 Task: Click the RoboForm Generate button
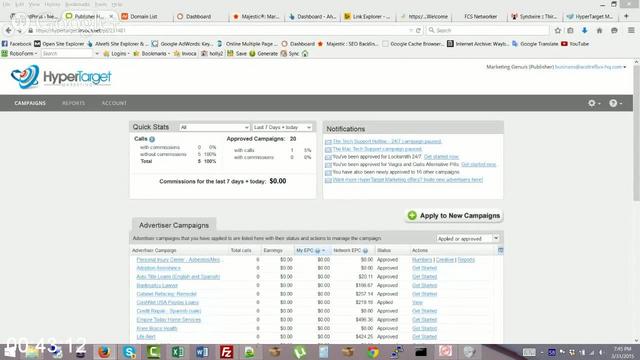[x=263, y=53]
